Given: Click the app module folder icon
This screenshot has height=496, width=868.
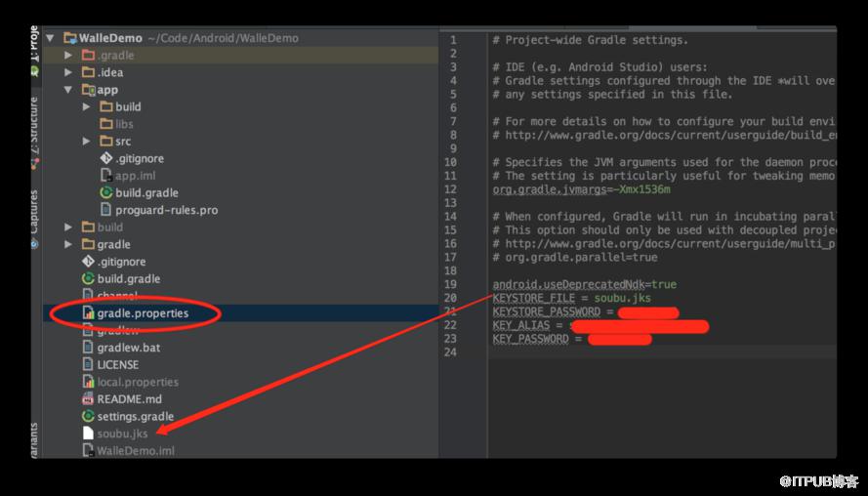Looking at the screenshot, I should coord(88,90).
